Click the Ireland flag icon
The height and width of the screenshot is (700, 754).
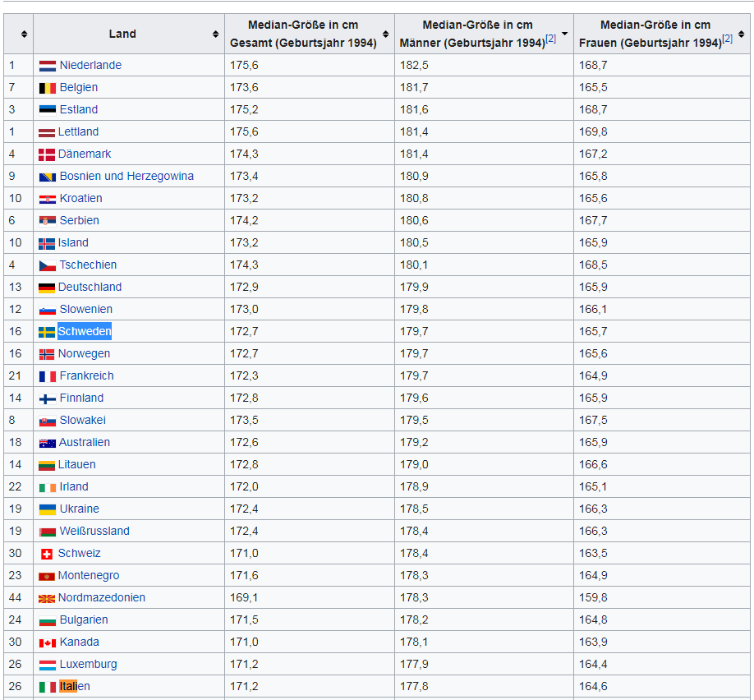(47, 487)
